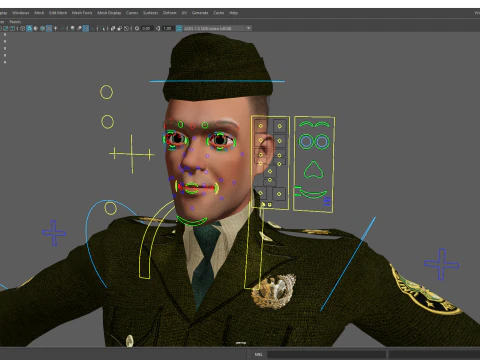The image size is (480, 360).
Task: Toggle Wireframe on Shaded icon
Action: coord(42,28)
